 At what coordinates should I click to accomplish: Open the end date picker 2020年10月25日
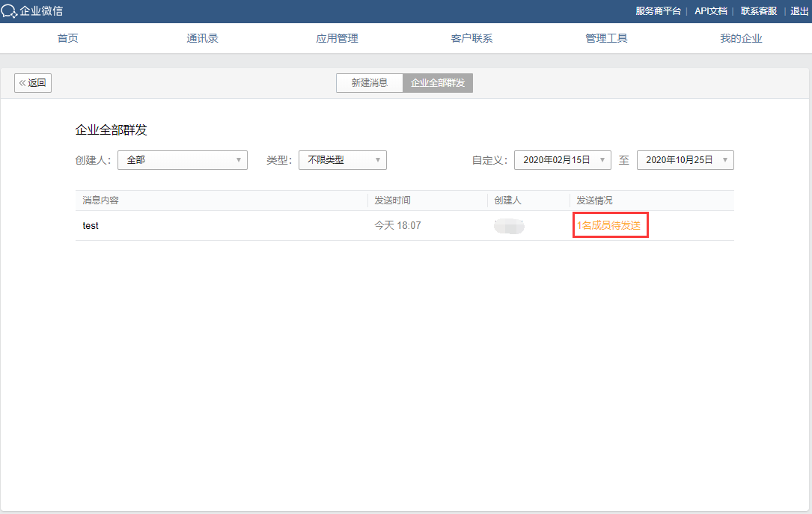tap(686, 160)
